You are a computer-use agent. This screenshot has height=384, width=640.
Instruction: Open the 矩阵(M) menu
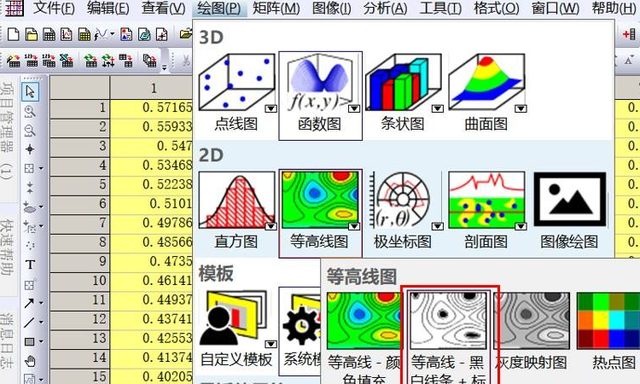pos(276,8)
